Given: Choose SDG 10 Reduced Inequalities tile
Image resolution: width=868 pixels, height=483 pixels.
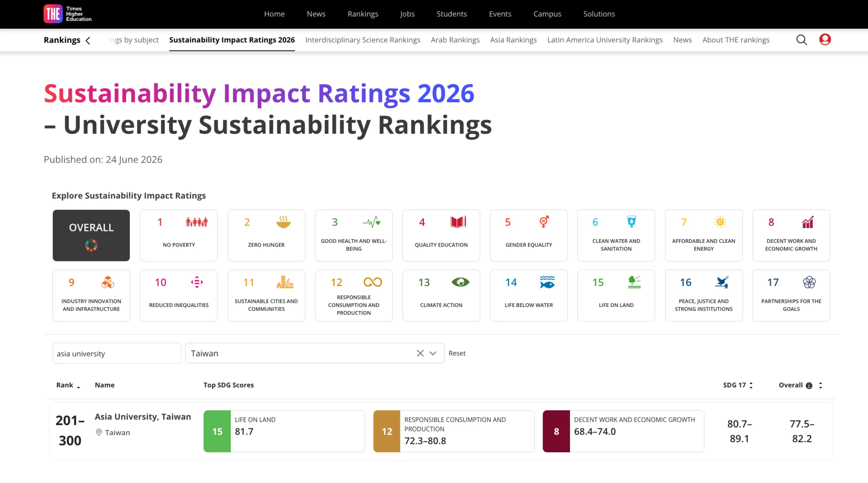Looking at the screenshot, I should click(x=179, y=296).
